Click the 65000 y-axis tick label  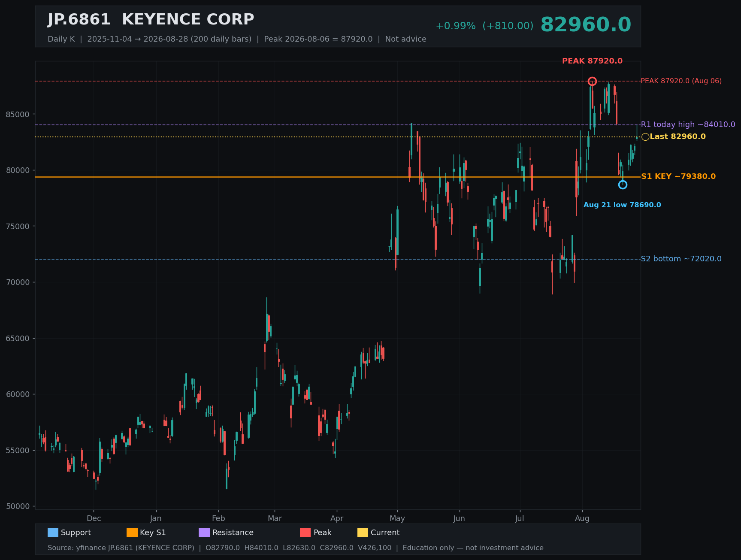[x=18, y=339]
